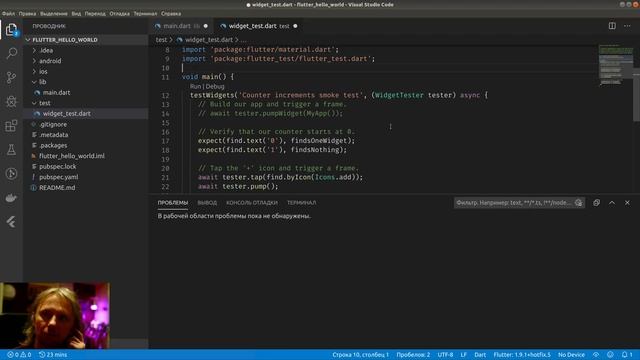Open the Explorer view in activity bar

(x=11, y=29)
